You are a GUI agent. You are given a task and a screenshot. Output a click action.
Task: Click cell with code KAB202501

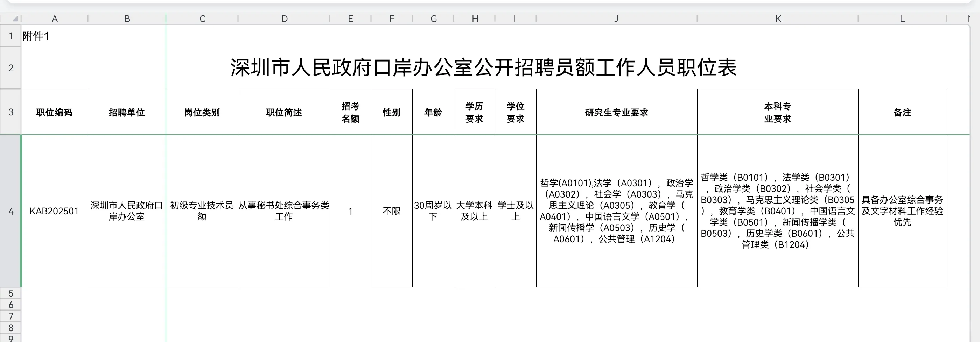tap(55, 211)
